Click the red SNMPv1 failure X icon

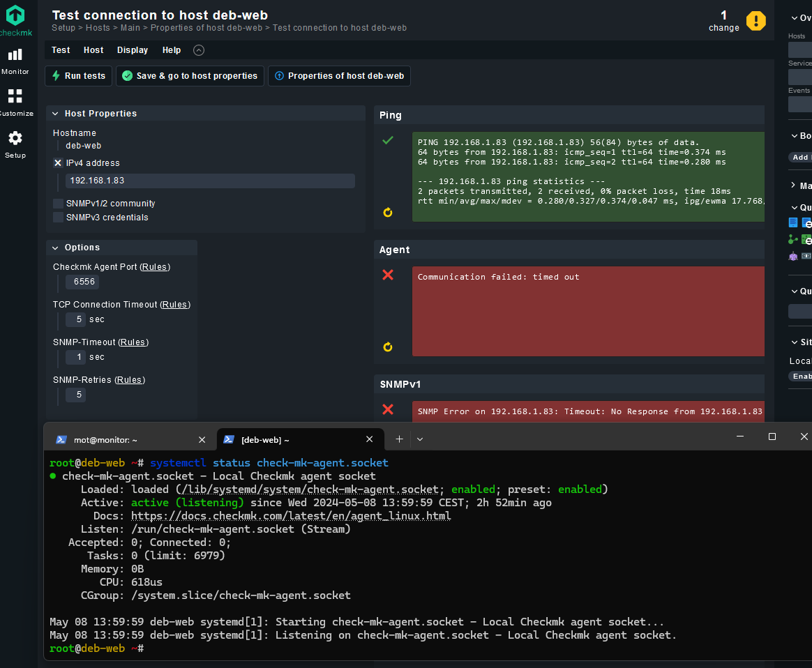pyautogui.click(x=387, y=409)
